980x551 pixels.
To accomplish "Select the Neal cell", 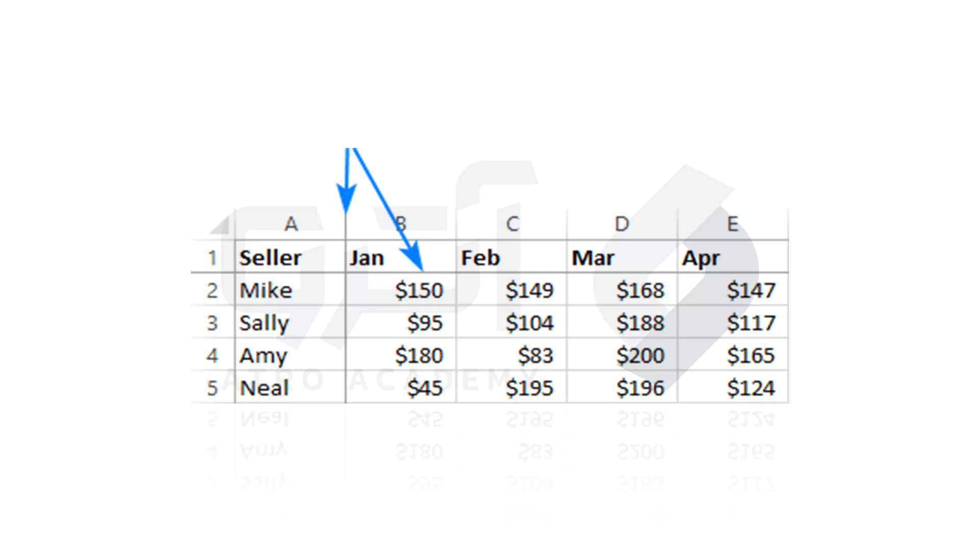I will [x=290, y=388].
